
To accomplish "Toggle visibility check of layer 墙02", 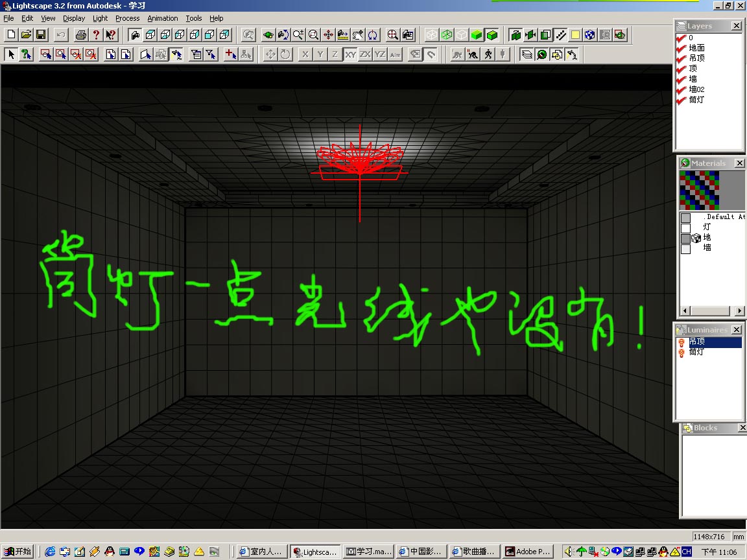I will pyautogui.click(x=682, y=89).
